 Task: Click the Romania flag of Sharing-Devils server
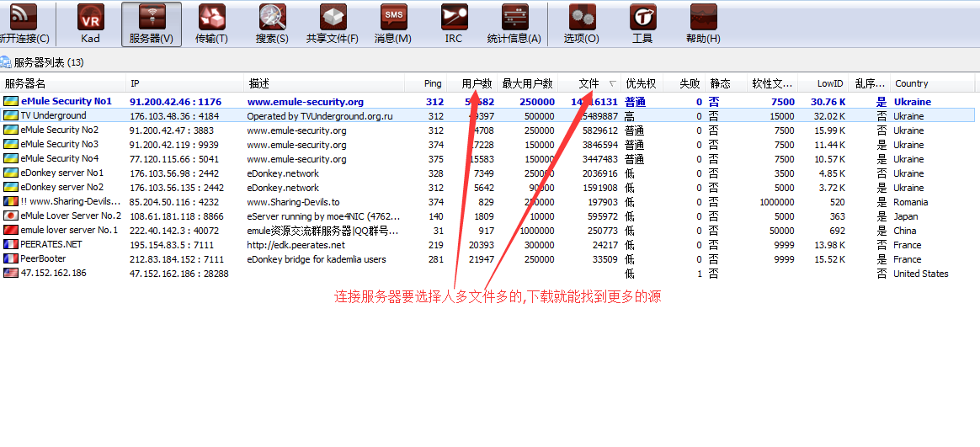(11, 201)
